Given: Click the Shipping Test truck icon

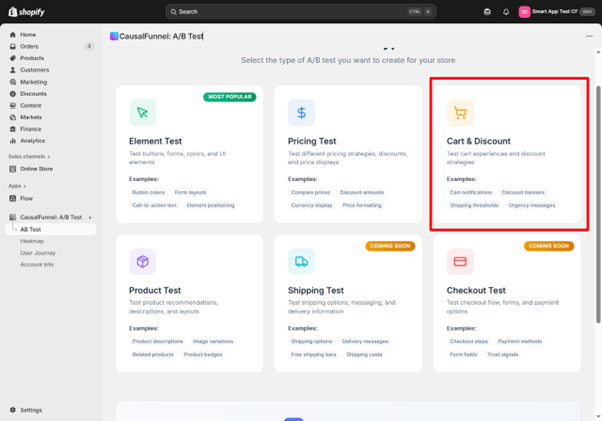Looking at the screenshot, I should pos(301,262).
